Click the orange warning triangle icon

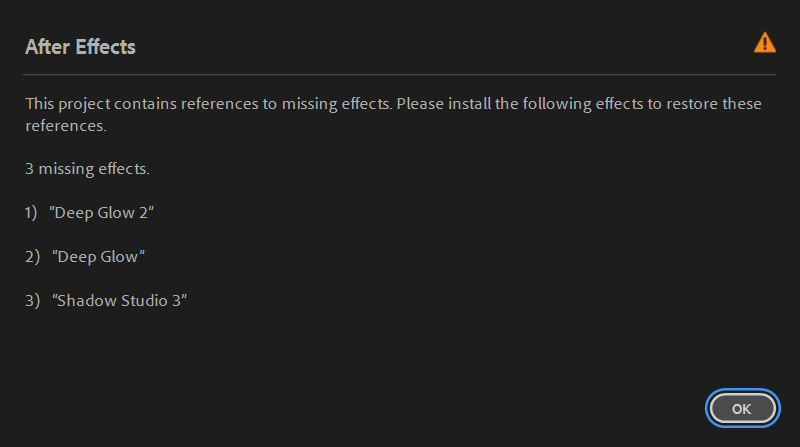pos(764,43)
